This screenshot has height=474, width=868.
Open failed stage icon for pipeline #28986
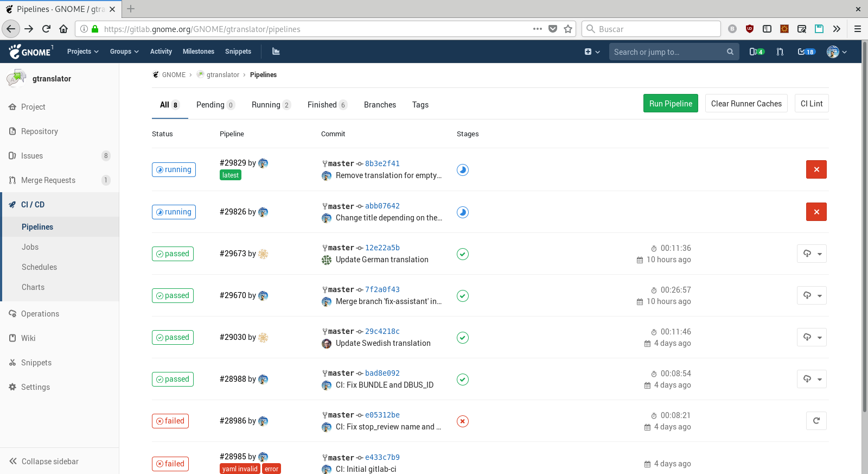click(463, 421)
